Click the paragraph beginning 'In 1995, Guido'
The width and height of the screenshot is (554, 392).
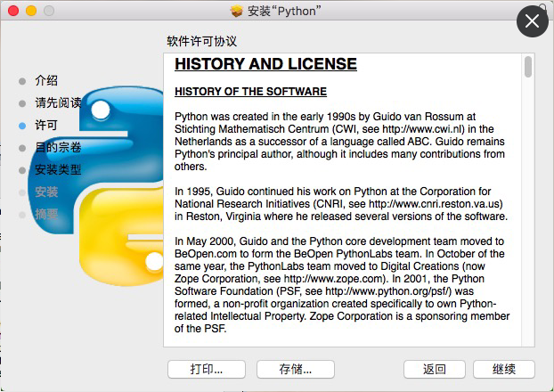[x=341, y=204]
